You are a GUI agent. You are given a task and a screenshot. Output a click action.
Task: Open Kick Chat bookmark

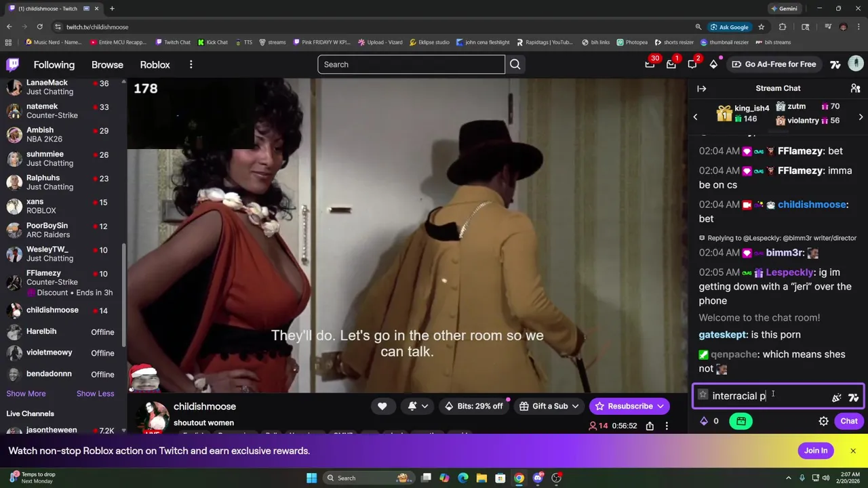click(x=212, y=42)
